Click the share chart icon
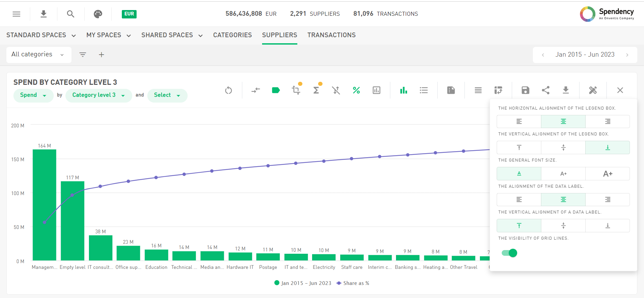644x298 pixels. [546, 90]
